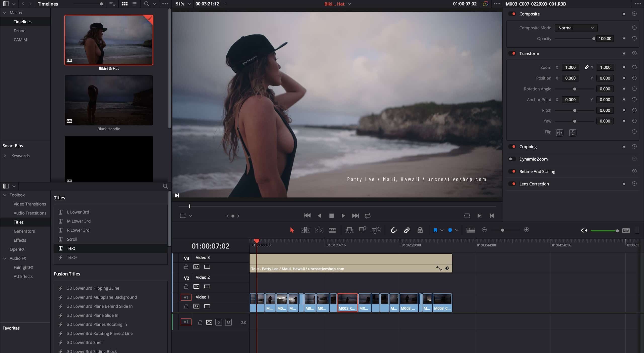Viewport: 644px width, 353px height.
Task: Click the Flip vertical icon
Action: pyautogui.click(x=573, y=133)
